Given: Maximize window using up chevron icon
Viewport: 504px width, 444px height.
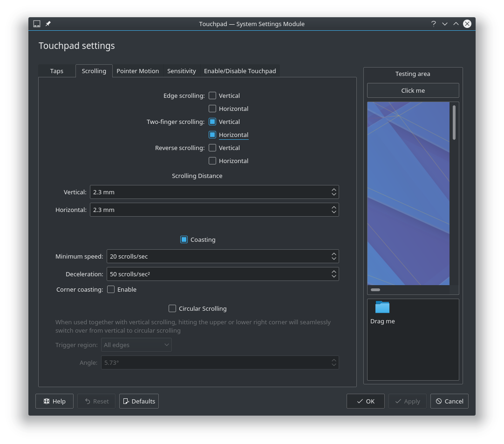Looking at the screenshot, I should point(456,24).
